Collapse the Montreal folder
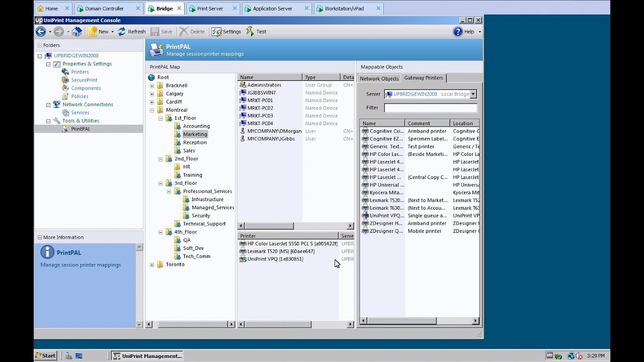 click(152, 110)
